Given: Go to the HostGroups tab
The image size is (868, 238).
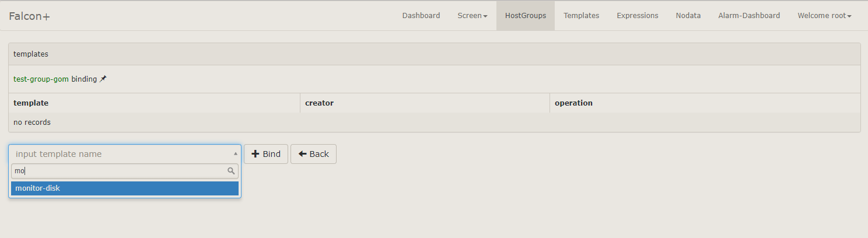Looking at the screenshot, I should (525, 16).
